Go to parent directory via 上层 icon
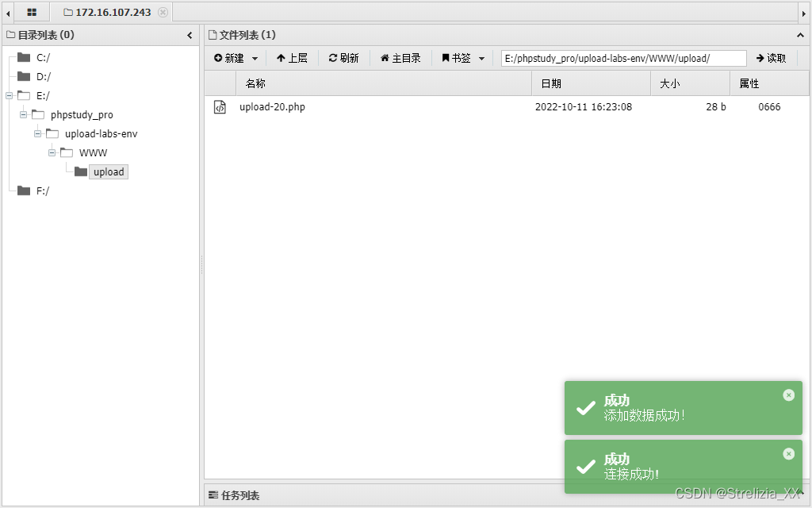Viewport: 812px width, 508px height. coord(280,57)
